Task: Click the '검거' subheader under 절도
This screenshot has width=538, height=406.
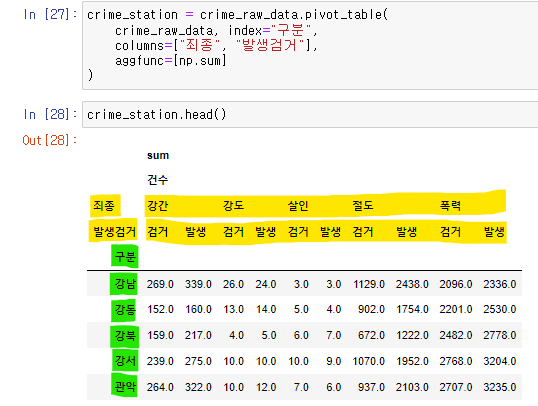Action: pyautogui.click(x=363, y=232)
